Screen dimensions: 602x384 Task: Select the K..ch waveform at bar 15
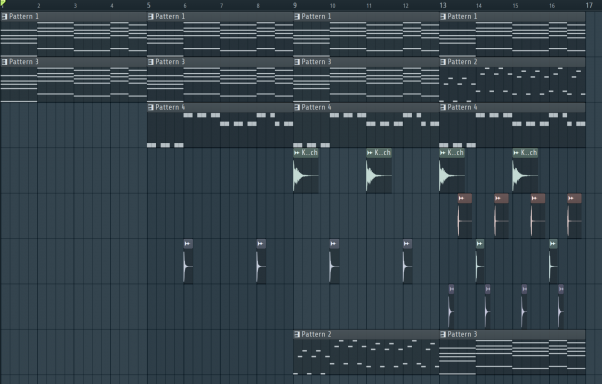[525, 175]
